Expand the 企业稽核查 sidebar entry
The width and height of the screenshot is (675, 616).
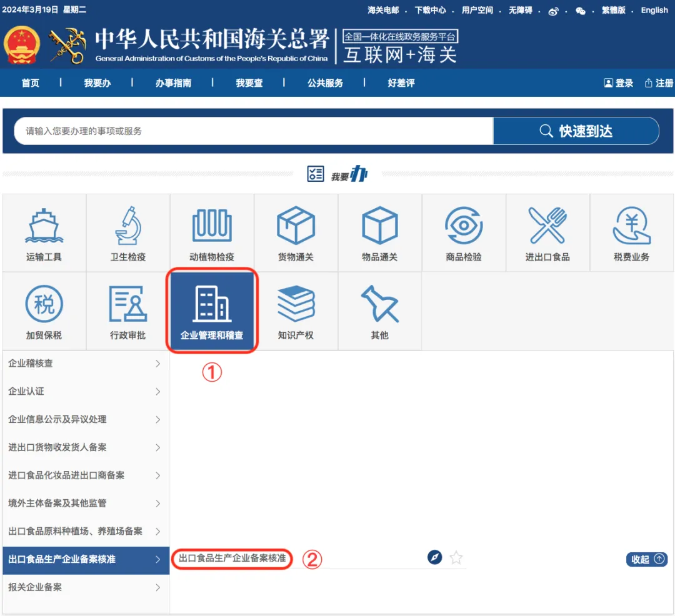(86, 364)
